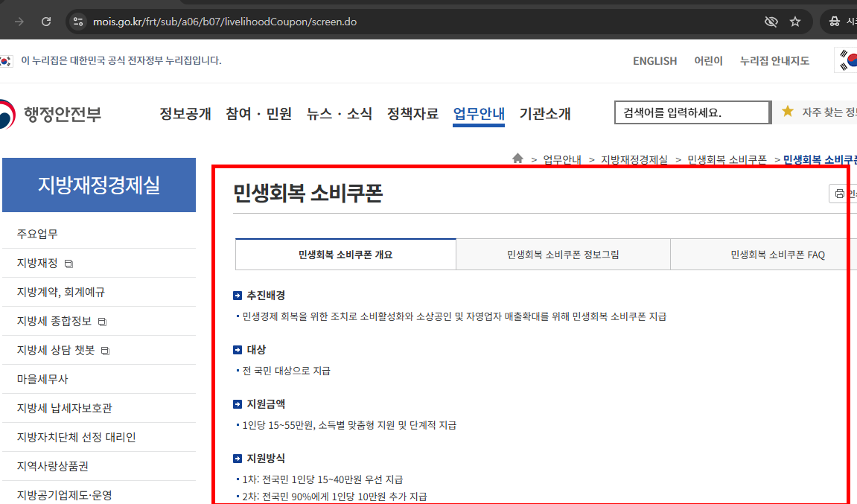Screen dimensions: 857x504
Task: Open 지방재정 in a new window via its popup icon
Action: pyautogui.click(x=67, y=263)
